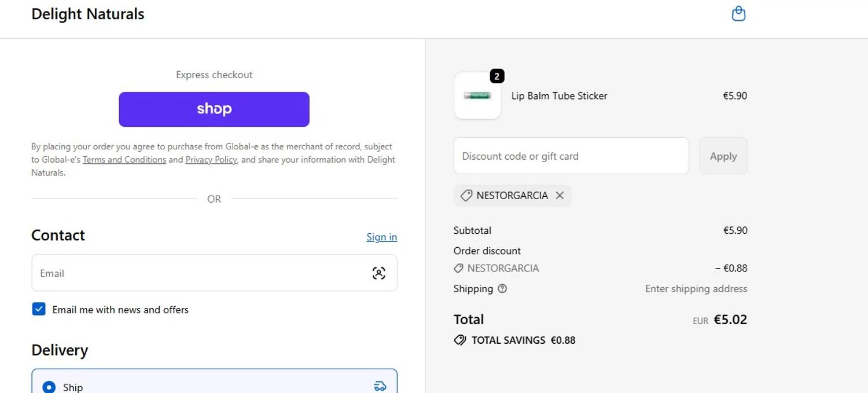The width and height of the screenshot is (868, 393).
Task: Click the – €0.88 discount amount
Action: coord(731,269)
